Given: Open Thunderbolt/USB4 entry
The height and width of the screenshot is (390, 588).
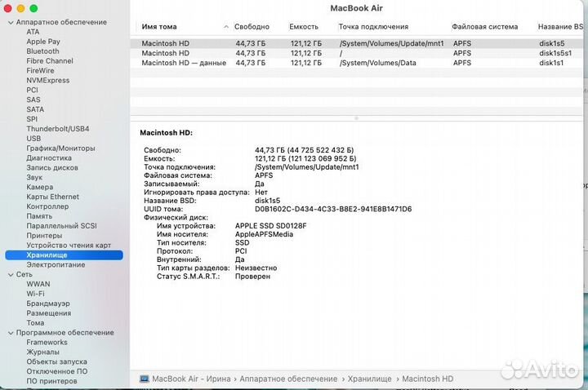Looking at the screenshot, I should (x=58, y=129).
